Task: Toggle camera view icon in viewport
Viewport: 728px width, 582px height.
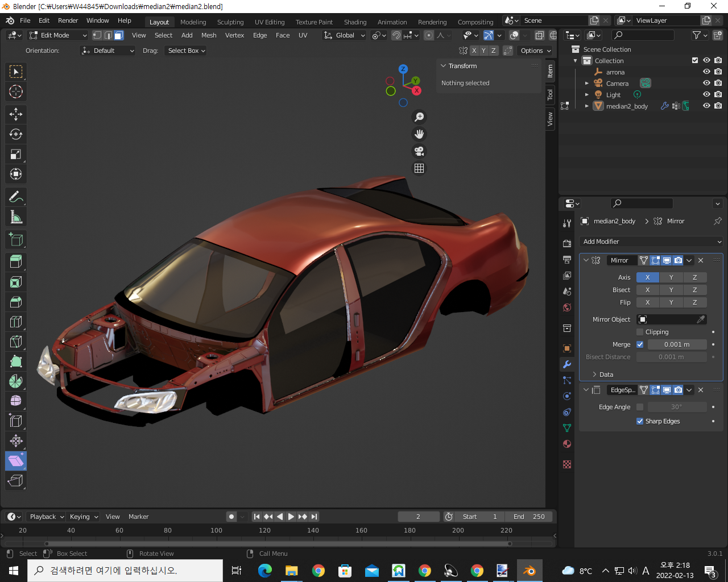Action: 419,151
